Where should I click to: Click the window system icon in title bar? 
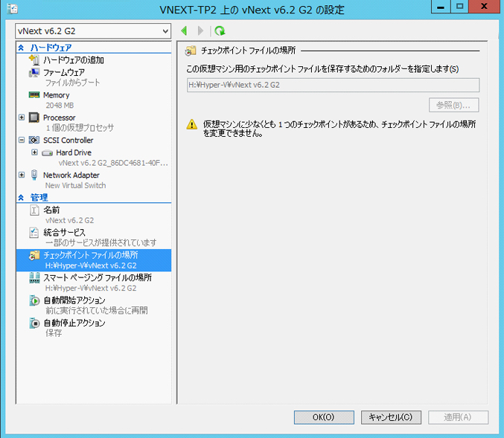[x=12, y=9]
